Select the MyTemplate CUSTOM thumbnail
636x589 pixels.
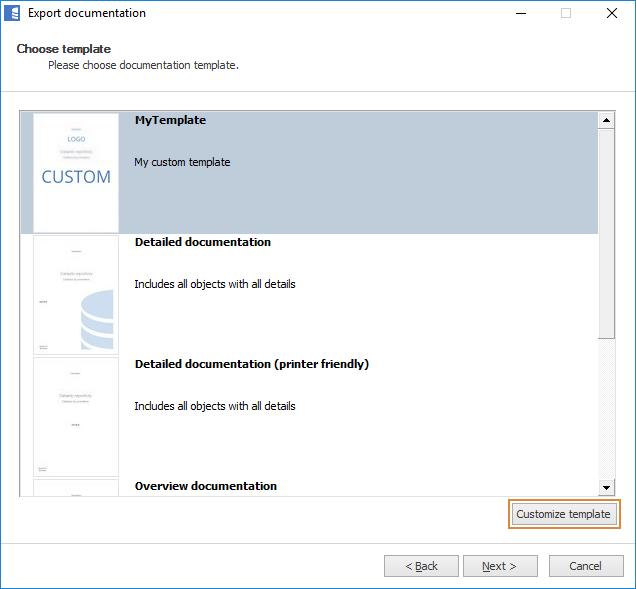click(76, 172)
